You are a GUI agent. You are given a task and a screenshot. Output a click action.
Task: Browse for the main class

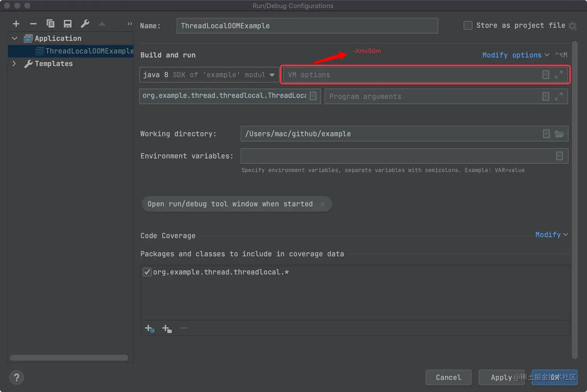(x=313, y=96)
